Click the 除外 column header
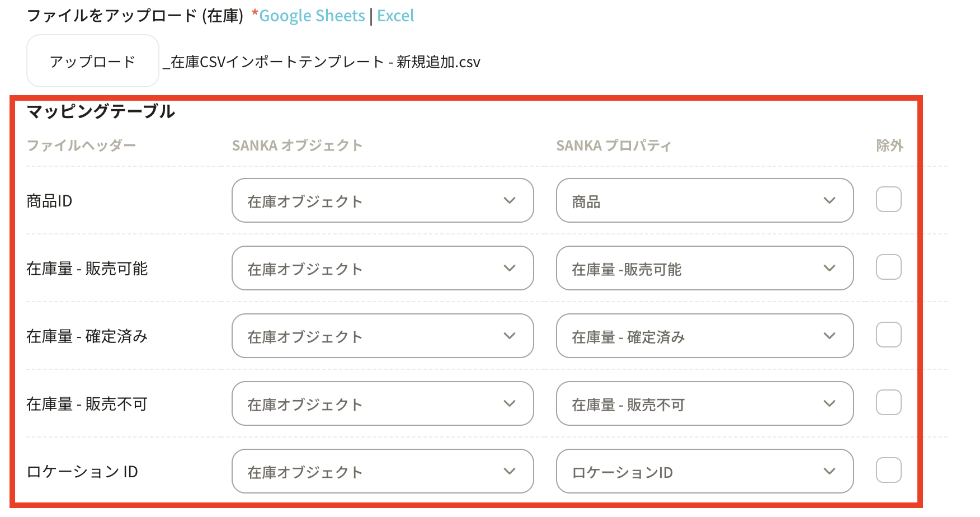980x517 pixels. tap(889, 145)
